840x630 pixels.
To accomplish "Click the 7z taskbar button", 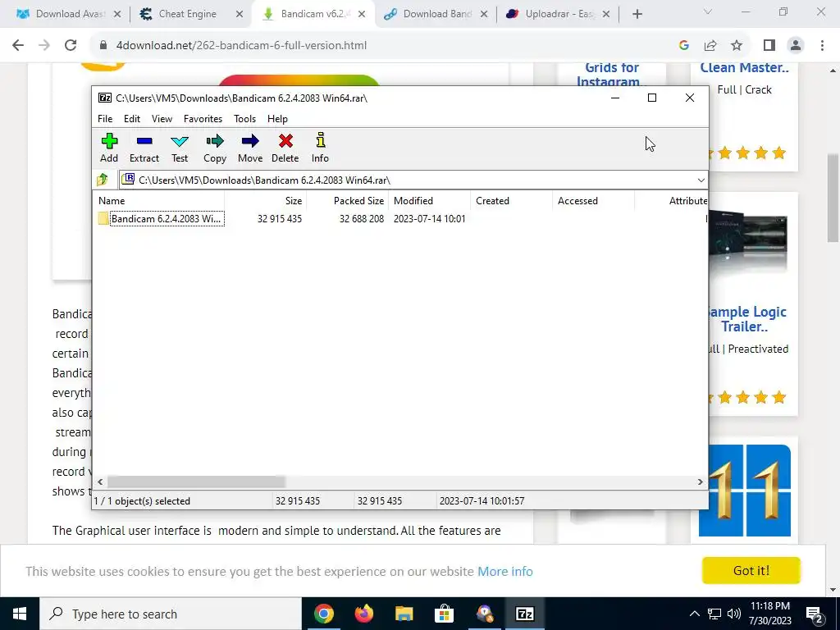I will 524,614.
